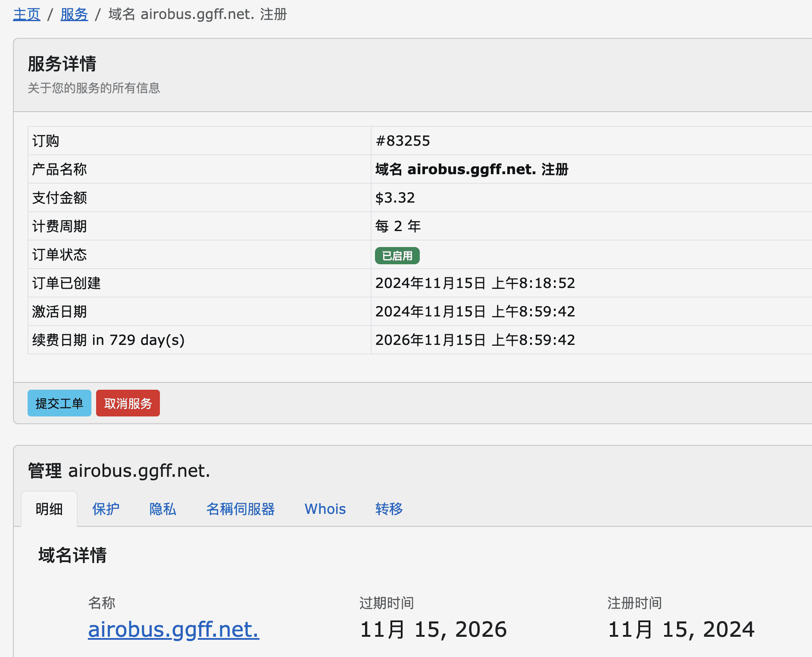Click the order number #83255
The width and height of the screenshot is (812, 657).
tap(403, 141)
